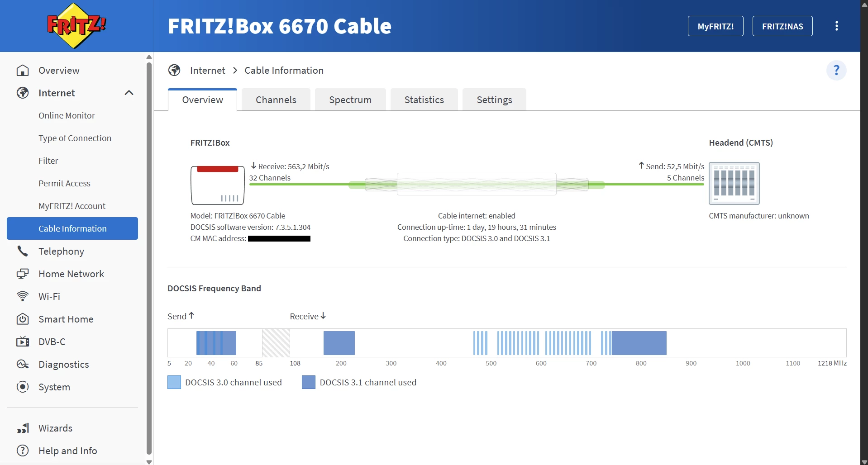Click the CMTS manufacturer: unknown text

[x=759, y=216]
